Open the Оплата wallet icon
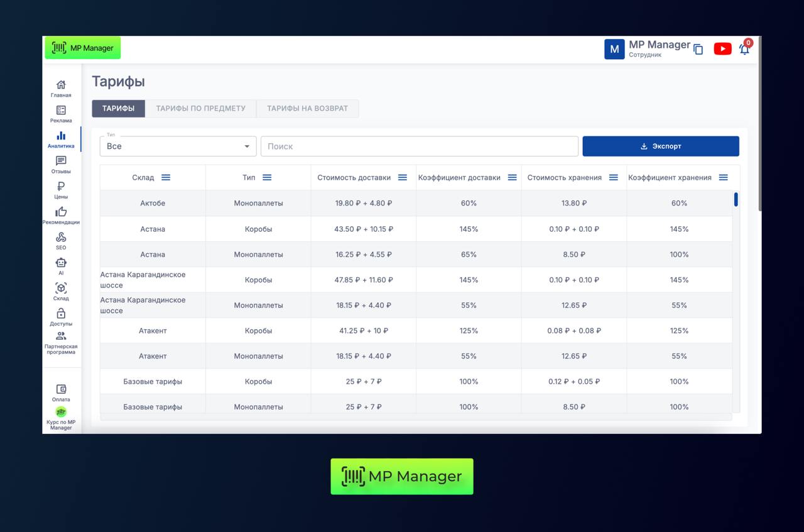Image resolution: width=804 pixels, height=532 pixels. (x=61, y=389)
